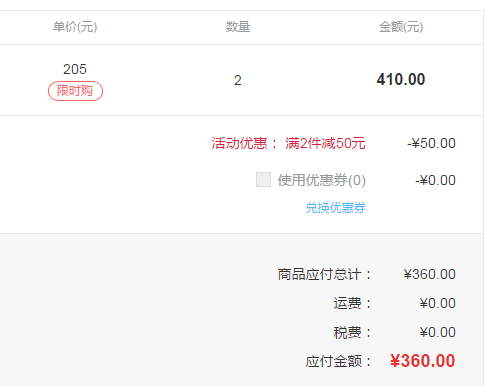Click the 活动优惠 label
Screen dimensions: 486x386
[240, 143]
